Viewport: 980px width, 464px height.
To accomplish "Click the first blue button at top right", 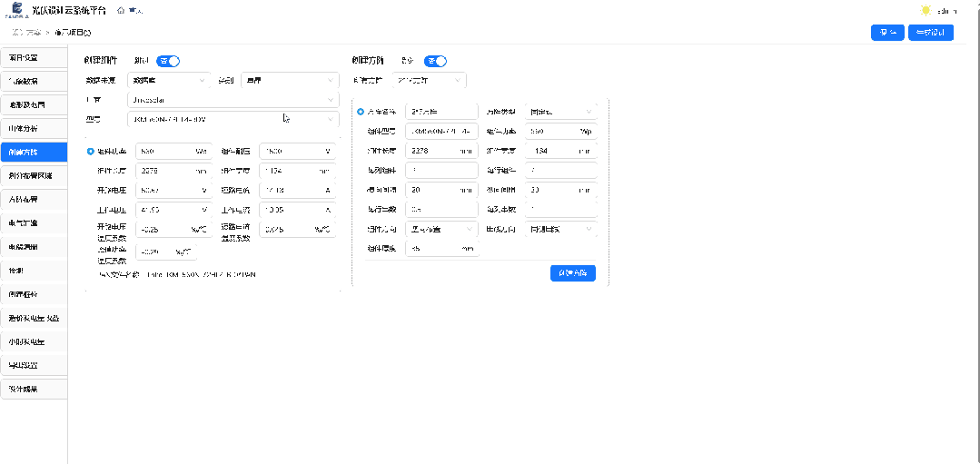I will click(x=887, y=33).
